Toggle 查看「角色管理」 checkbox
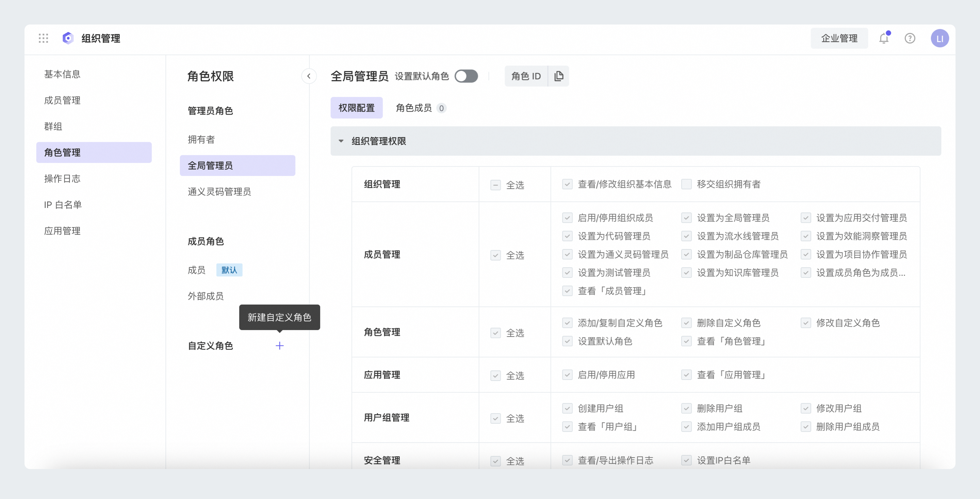This screenshot has height=499, width=980. [686, 341]
